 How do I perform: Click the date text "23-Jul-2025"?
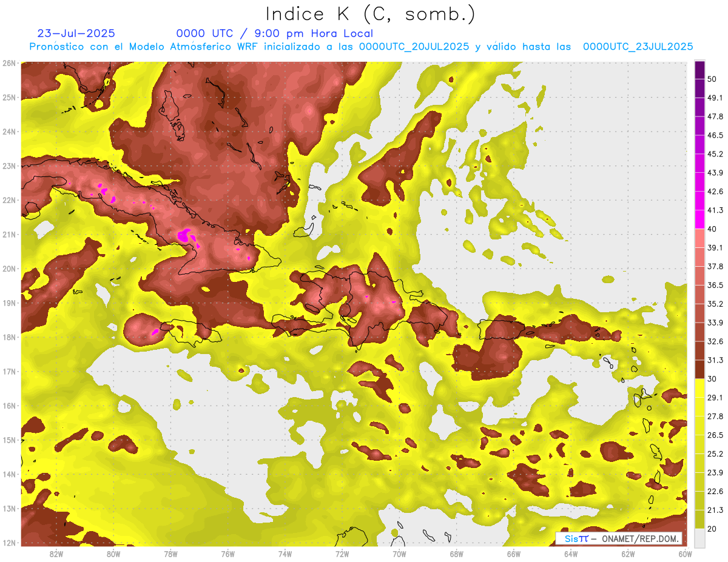pos(76,33)
